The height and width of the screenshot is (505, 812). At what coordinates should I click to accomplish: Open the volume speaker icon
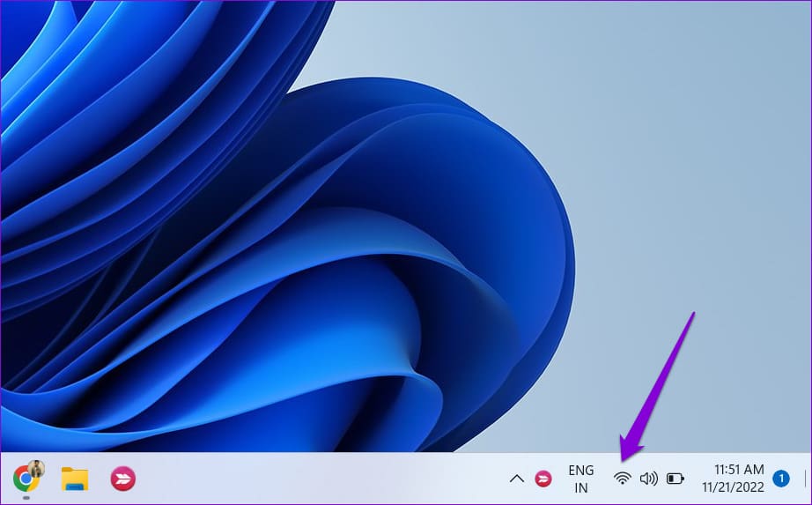coord(648,478)
